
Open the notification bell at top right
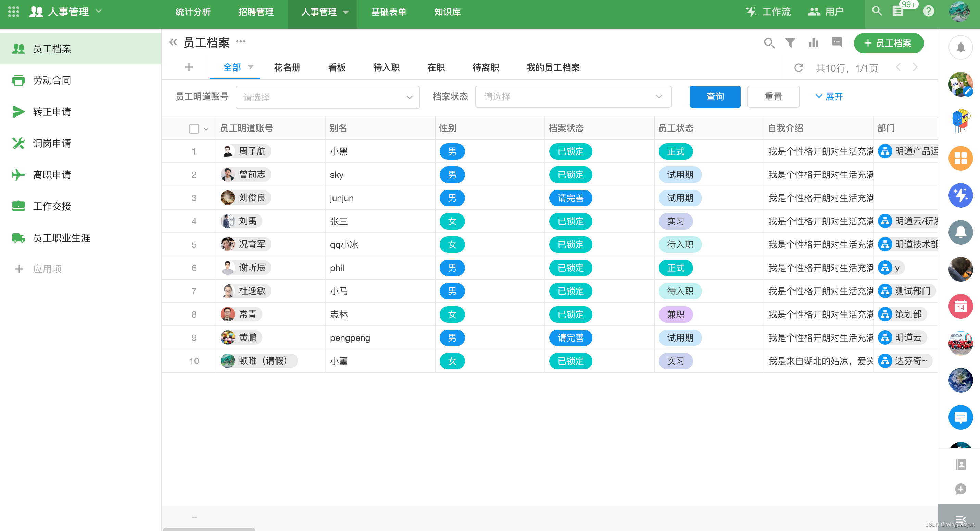point(960,48)
